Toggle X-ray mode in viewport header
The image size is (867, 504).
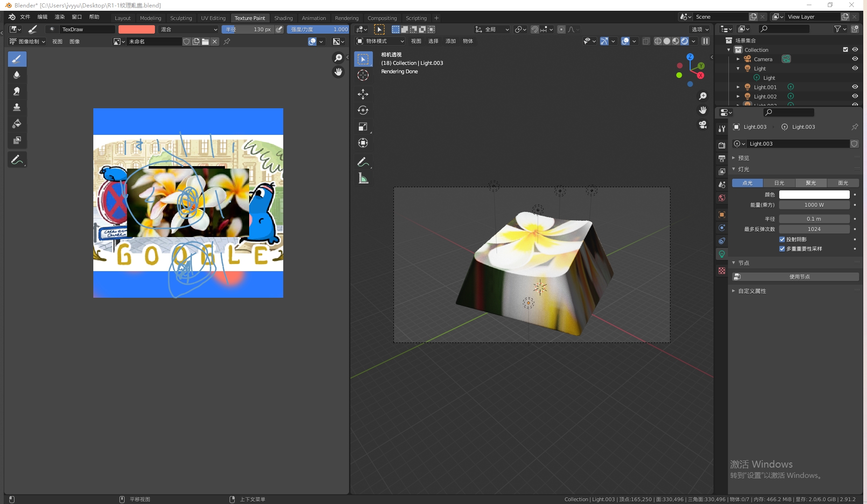click(646, 41)
